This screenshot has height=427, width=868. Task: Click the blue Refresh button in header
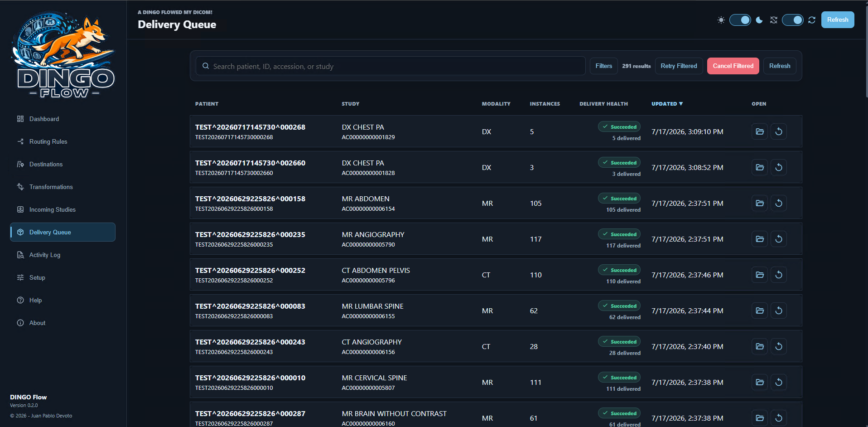tap(838, 20)
